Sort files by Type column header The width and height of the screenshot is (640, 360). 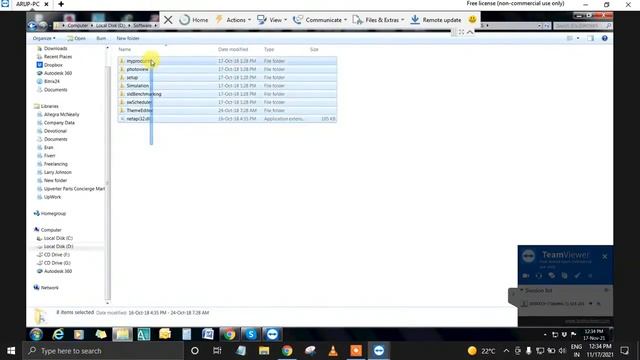tap(269, 49)
